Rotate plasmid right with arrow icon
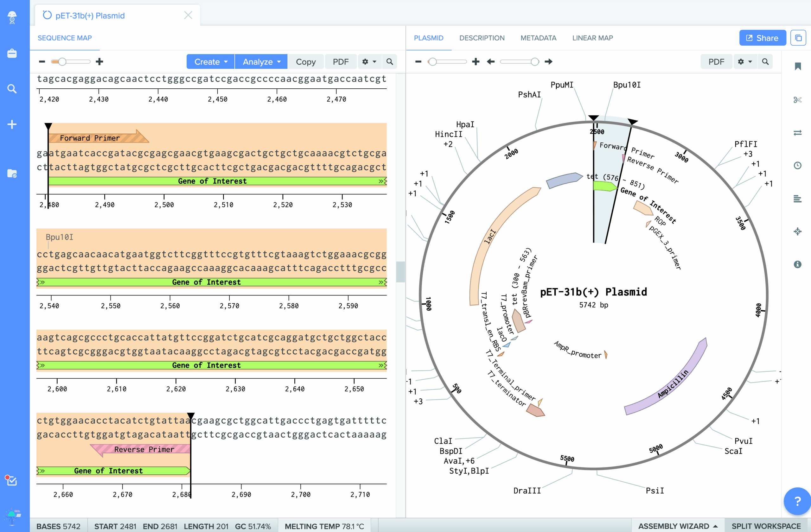811x532 pixels. coord(548,62)
